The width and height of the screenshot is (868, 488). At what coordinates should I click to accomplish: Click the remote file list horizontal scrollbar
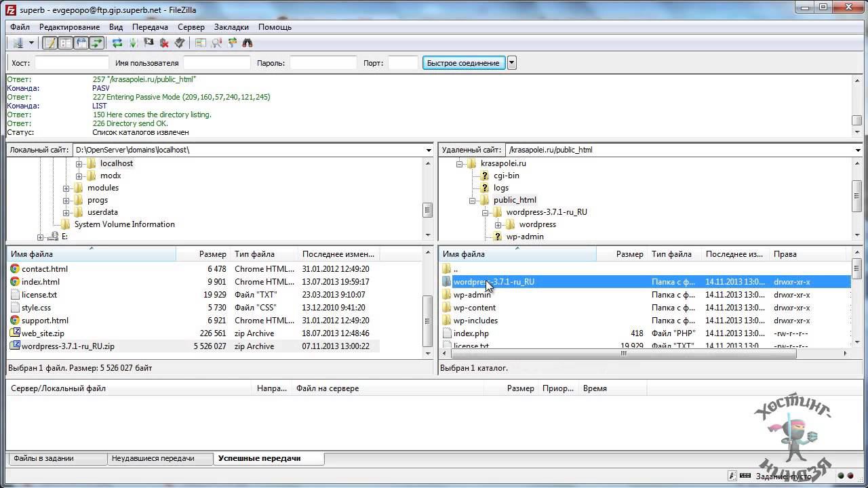[624, 353]
